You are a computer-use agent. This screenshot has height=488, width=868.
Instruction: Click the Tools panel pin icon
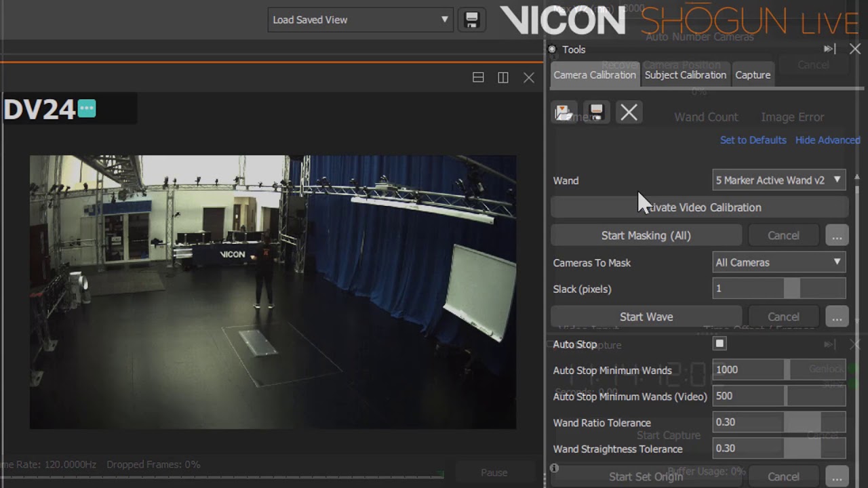coord(552,49)
